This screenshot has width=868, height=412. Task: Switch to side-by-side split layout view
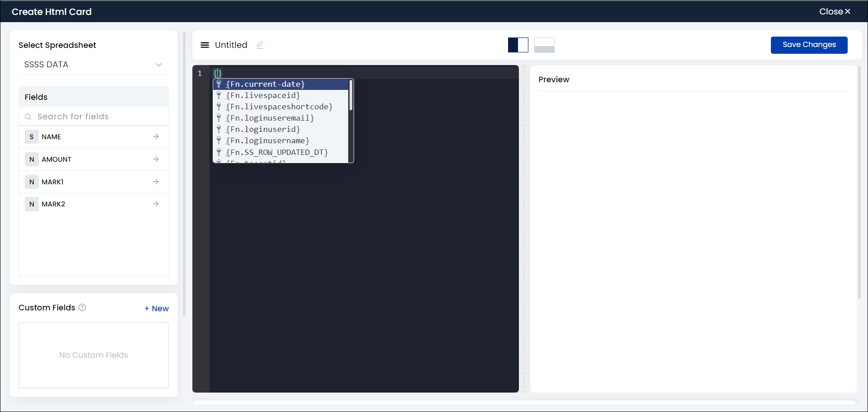pyautogui.click(x=518, y=45)
